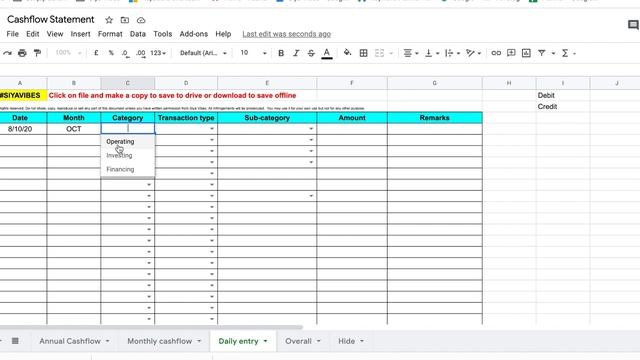Expand the Annual Cashflow tab arrow
Viewport: 640px width, 360px height.
click(x=107, y=341)
